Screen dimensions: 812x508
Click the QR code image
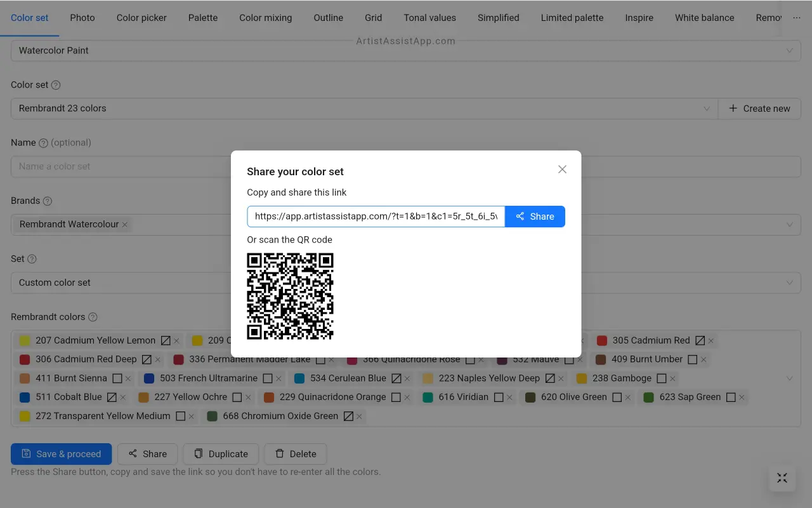(290, 297)
